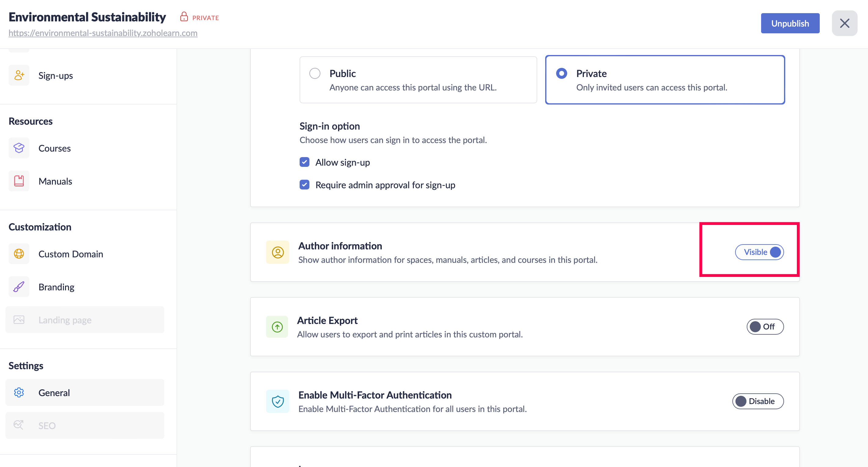Click the Manuals book icon

[19, 181]
